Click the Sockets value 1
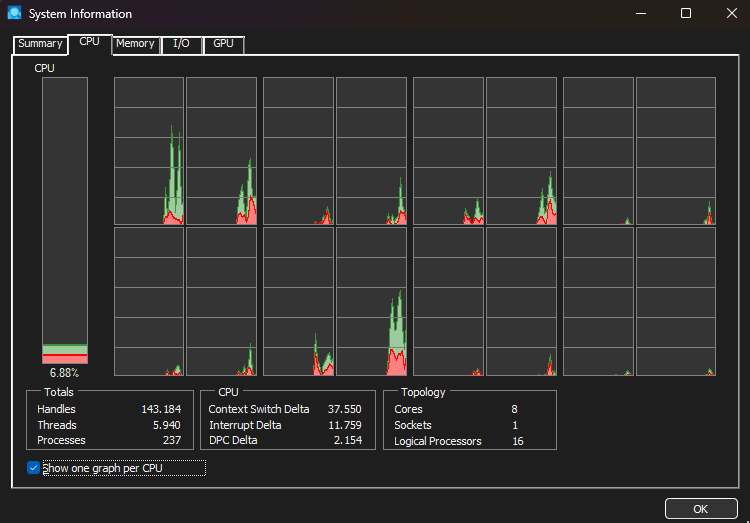This screenshot has width=750, height=523. (x=515, y=425)
